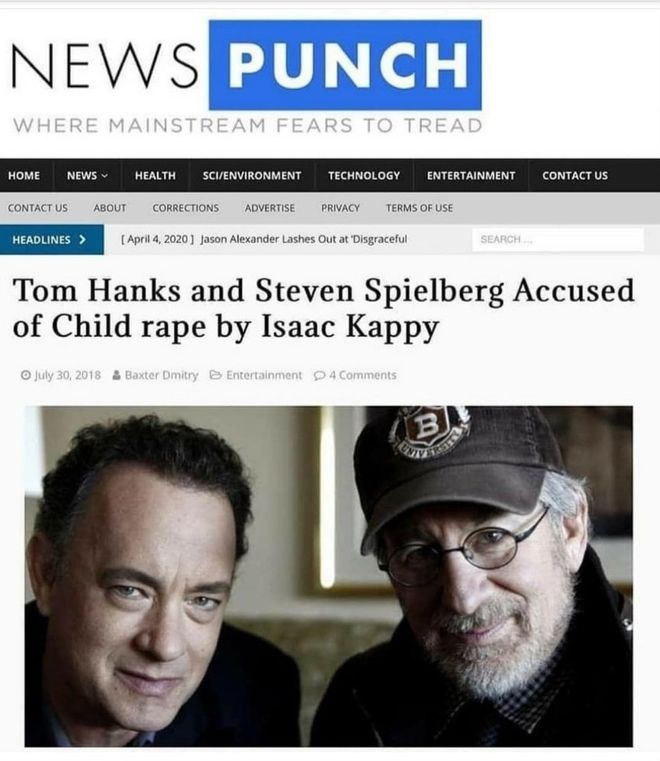Open the Sci/Environment section
660x761 pixels.
pos(252,175)
